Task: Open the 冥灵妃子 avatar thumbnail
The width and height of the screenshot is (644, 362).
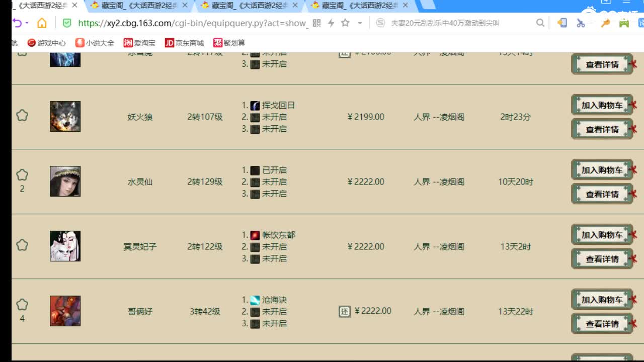Action: (65, 246)
